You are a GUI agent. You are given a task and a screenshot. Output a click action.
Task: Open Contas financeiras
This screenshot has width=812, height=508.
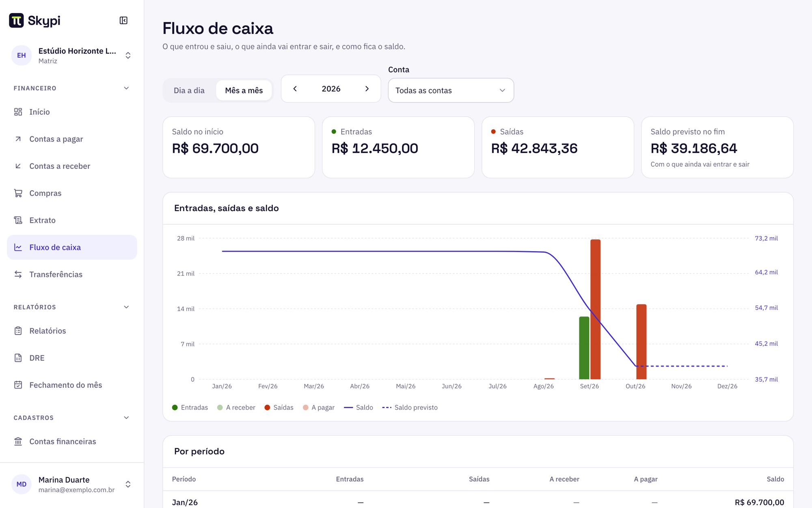72,441
